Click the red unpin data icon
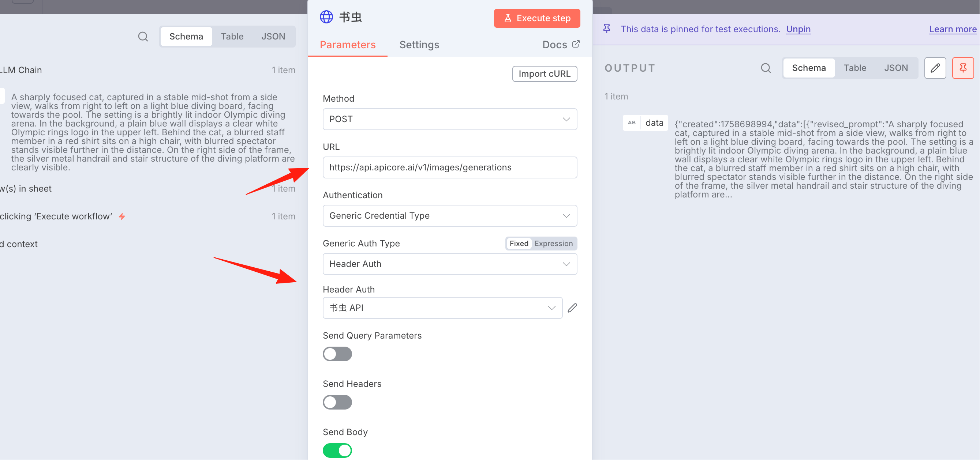This screenshot has height=460, width=980. (x=963, y=68)
